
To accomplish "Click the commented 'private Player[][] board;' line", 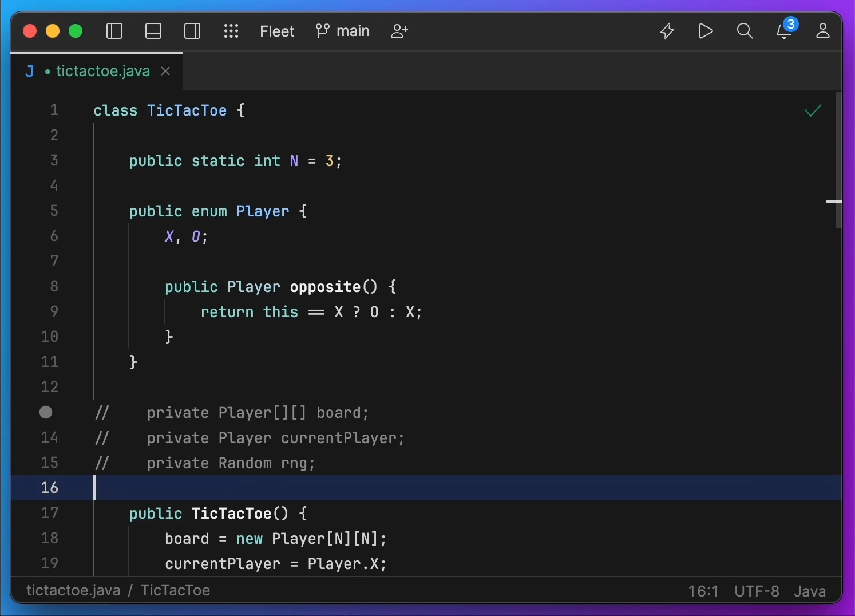I will click(232, 412).
